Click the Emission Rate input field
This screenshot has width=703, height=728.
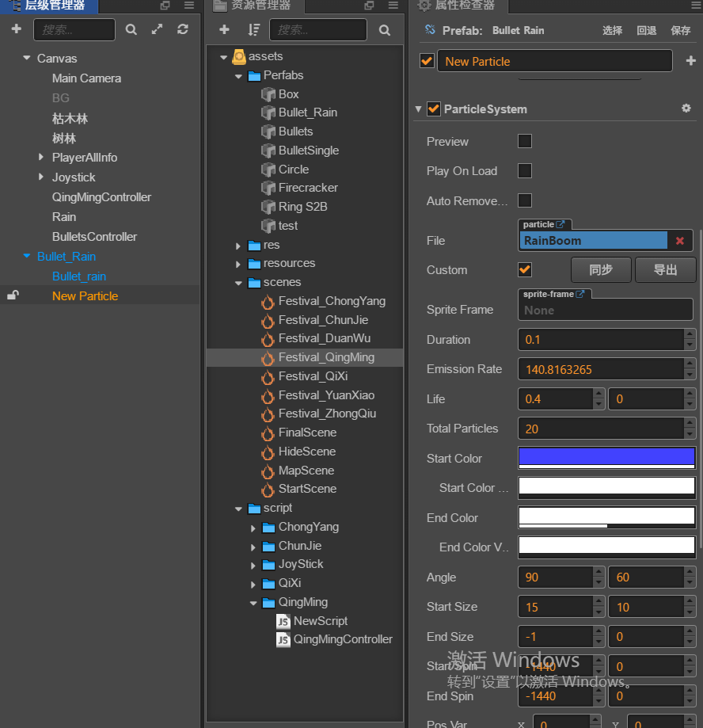coord(600,369)
